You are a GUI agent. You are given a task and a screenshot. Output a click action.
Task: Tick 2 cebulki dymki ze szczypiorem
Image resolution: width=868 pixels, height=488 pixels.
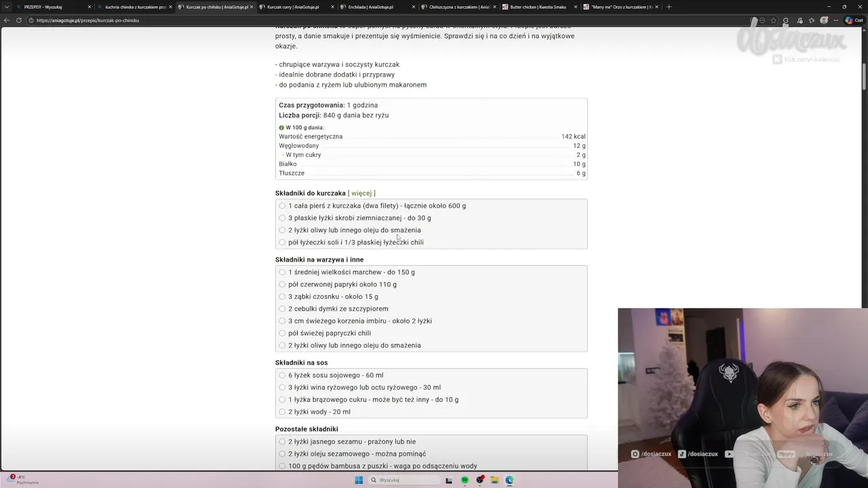tap(282, 308)
